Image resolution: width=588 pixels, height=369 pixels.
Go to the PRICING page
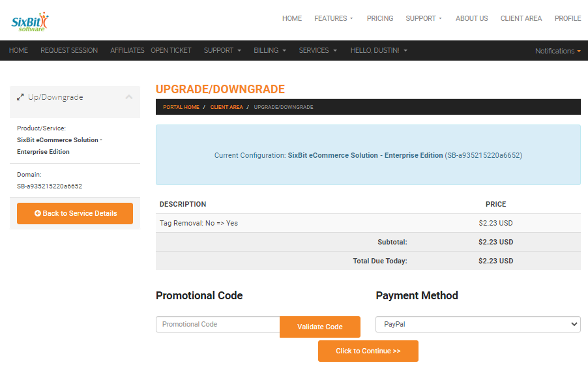click(x=380, y=18)
